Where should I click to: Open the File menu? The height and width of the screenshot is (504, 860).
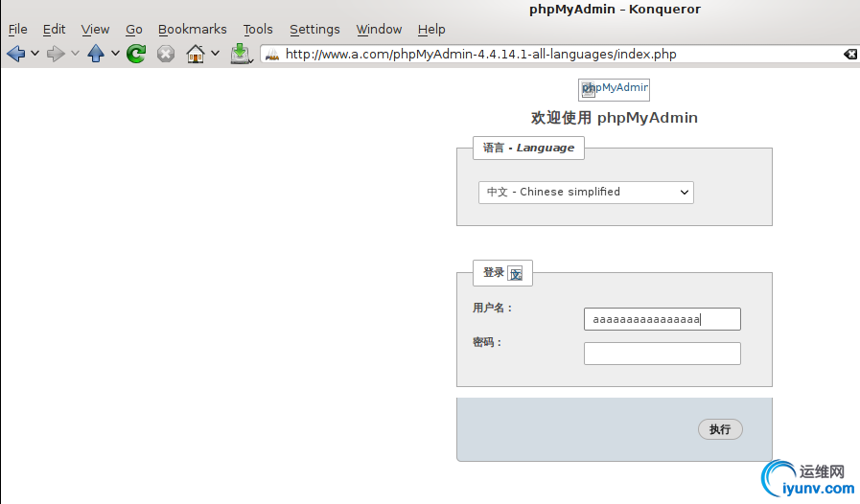17,29
